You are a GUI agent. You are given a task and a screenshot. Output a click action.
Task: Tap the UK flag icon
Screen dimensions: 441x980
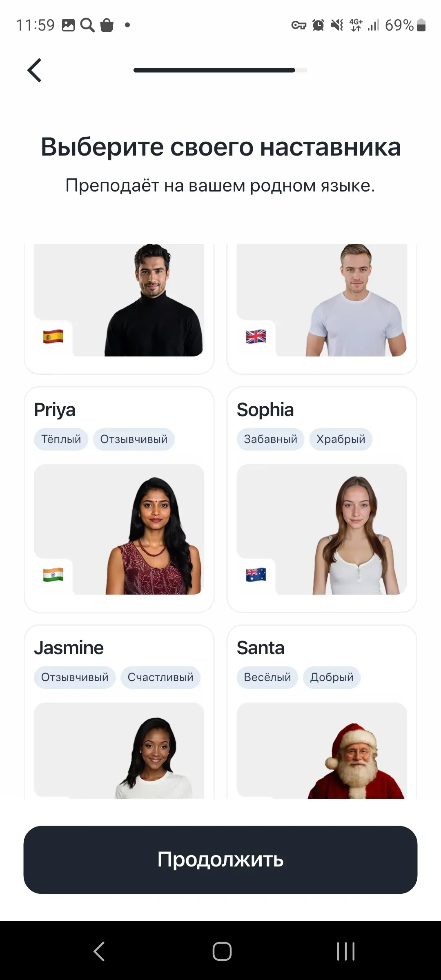point(256,336)
